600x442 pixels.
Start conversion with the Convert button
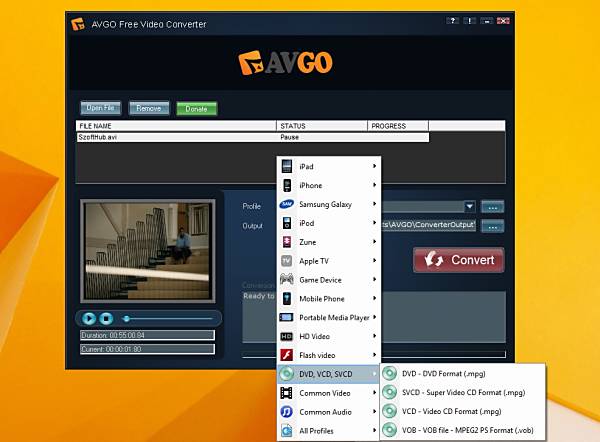point(459,260)
